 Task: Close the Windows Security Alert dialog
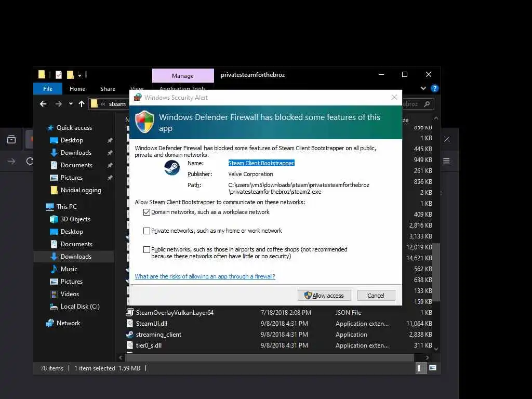coord(394,97)
